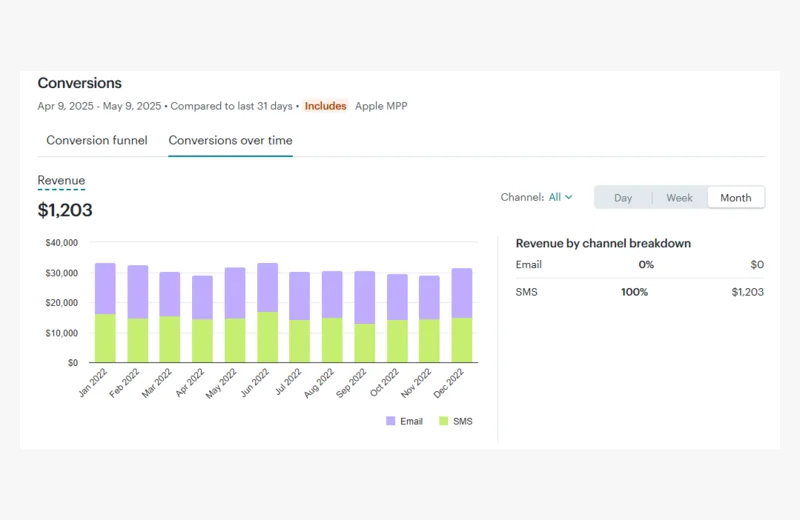Click the SMS legend label
Viewport: 800px width, 520px height.
pyautogui.click(x=462, y=421)
